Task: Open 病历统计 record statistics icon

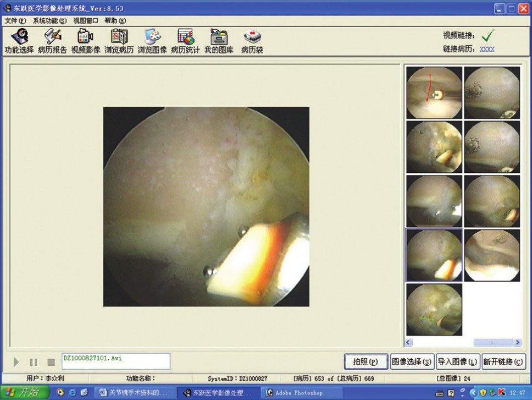Action: click(185, 41)
